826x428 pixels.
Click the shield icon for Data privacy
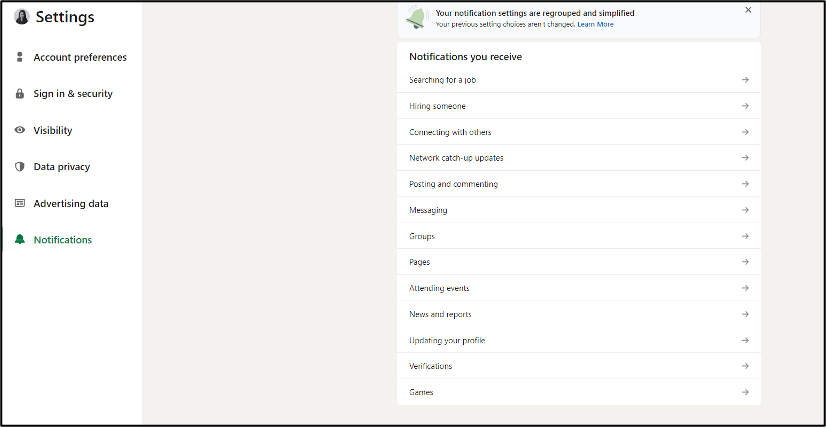coord(20,167)
